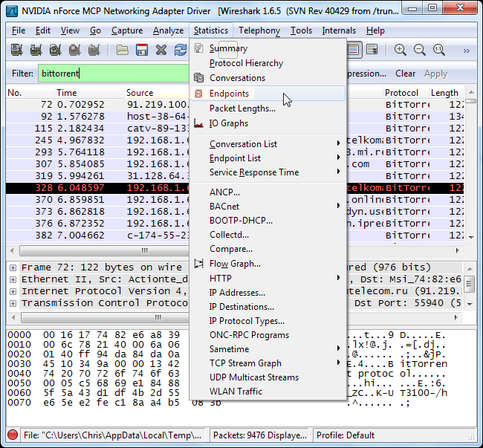Click the Save capture file floppy icon
The width and height of the screenshot is (483, 448).
142,50
